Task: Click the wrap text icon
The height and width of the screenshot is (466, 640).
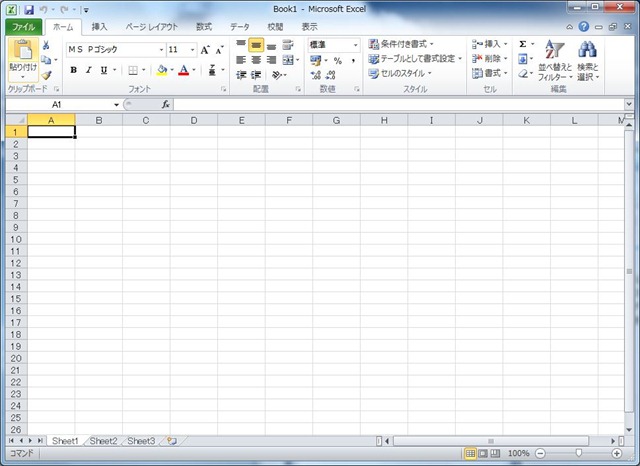Action: coord(288,44)
